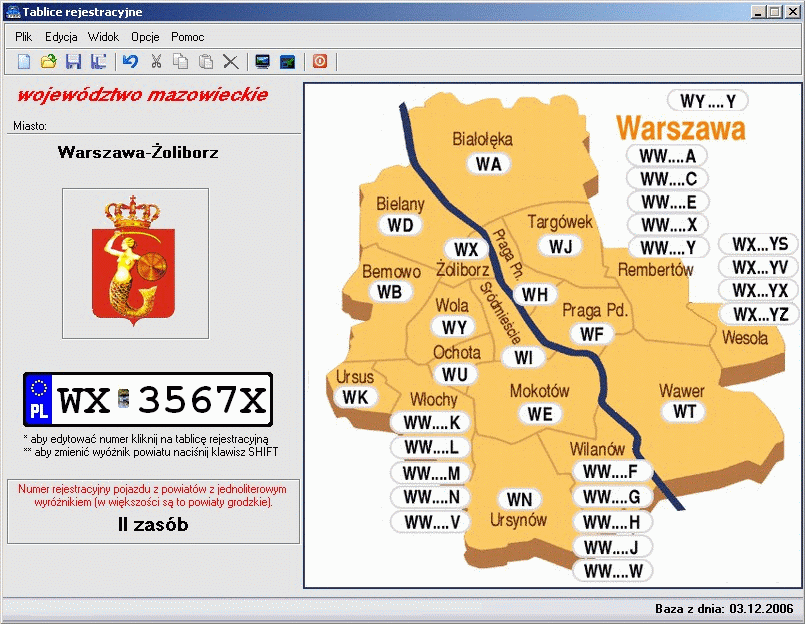
Task: Open a file with the folder icon
Action: pyautogui.click(x=48, y=62)
